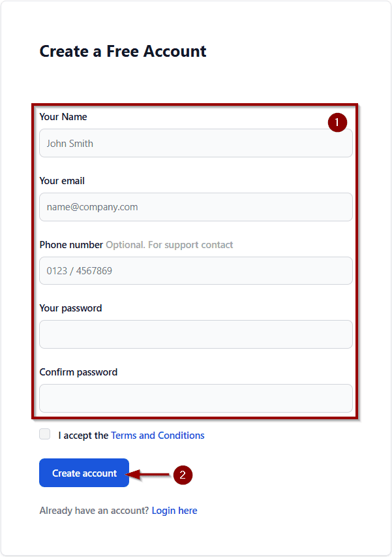Focus the Your email text box

pos(196,207)
